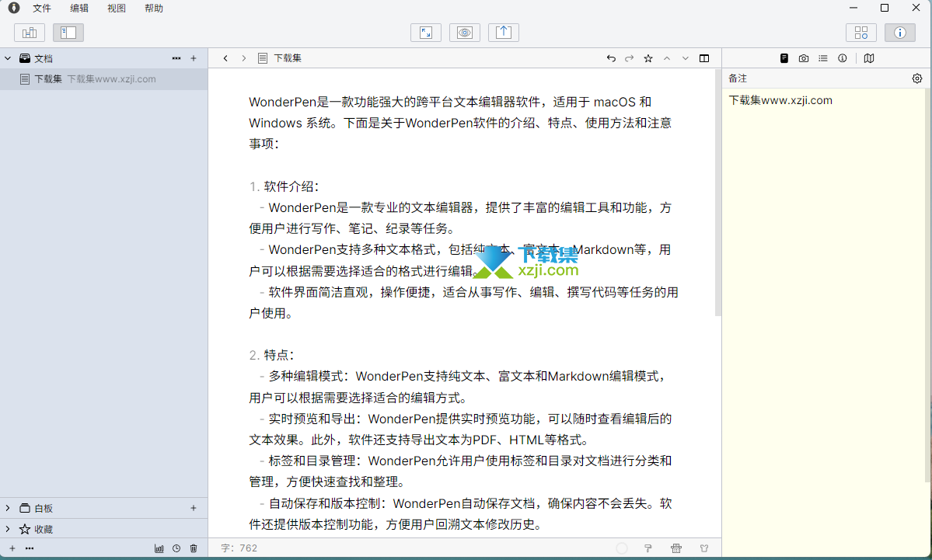932x560 pixels.
Task: Open the history clock icon
Action: tap(176, 548)
